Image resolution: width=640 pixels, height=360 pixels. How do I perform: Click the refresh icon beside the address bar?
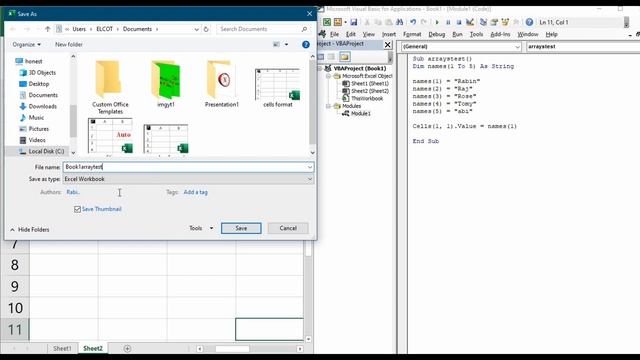206,29
